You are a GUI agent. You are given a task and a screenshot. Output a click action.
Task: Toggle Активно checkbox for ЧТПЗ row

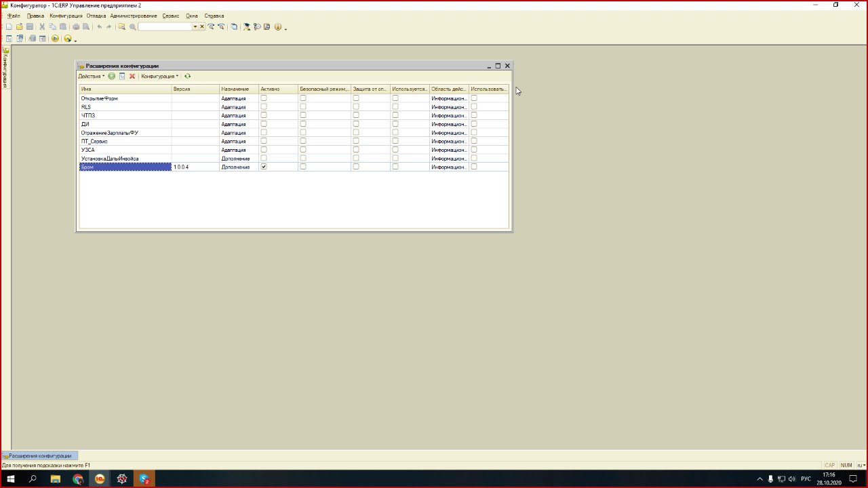pyautogui.click(x=264, y=115)
